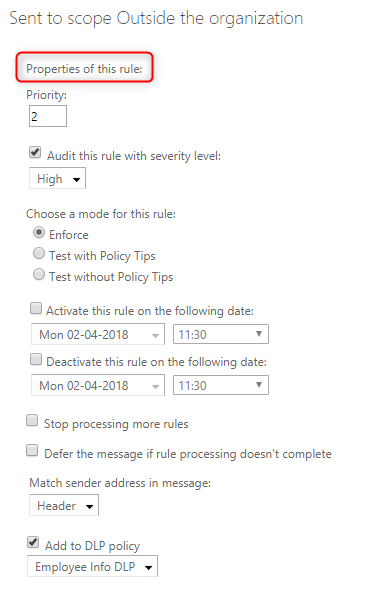Open the activation time 11:30 dropdown
The image size is (391, 592).
pyautogui.click(x=221, y=334)
